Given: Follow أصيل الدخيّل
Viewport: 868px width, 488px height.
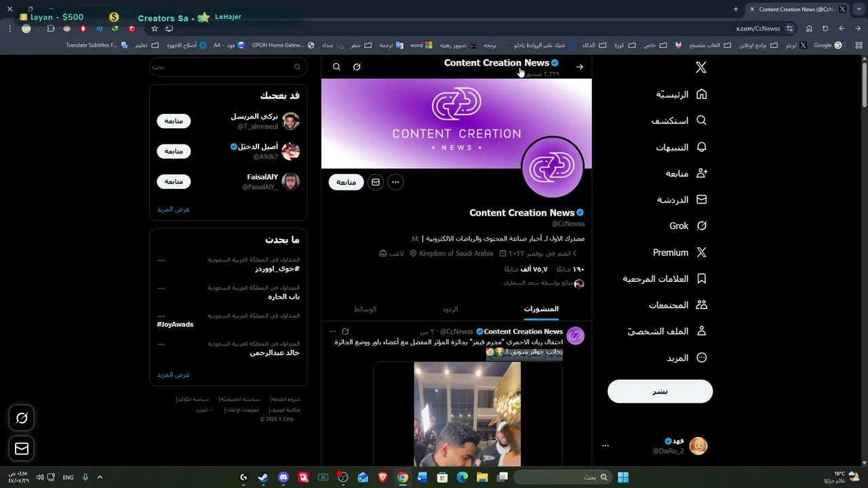Looking at the screenshot, I should click(x=174, y=151).
